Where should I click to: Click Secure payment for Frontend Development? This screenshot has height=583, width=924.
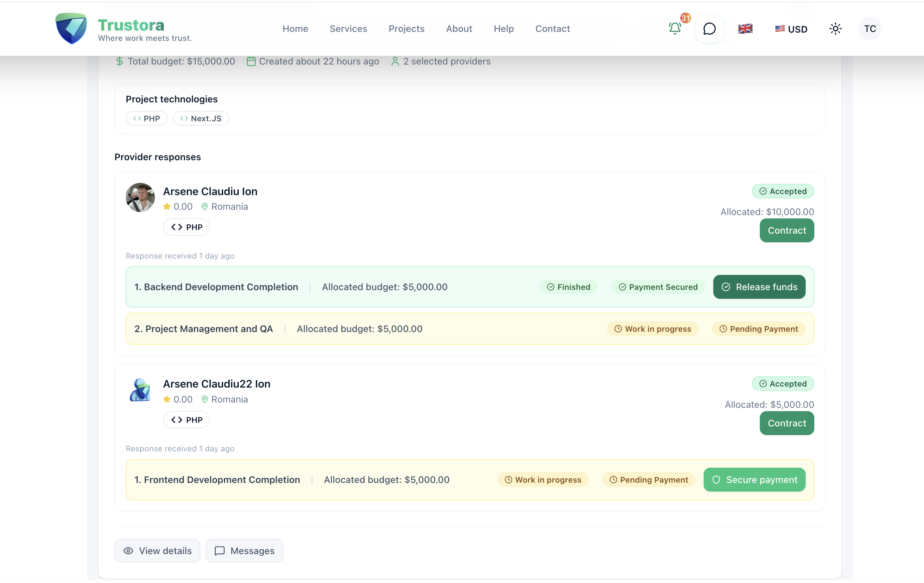[754, 479]
